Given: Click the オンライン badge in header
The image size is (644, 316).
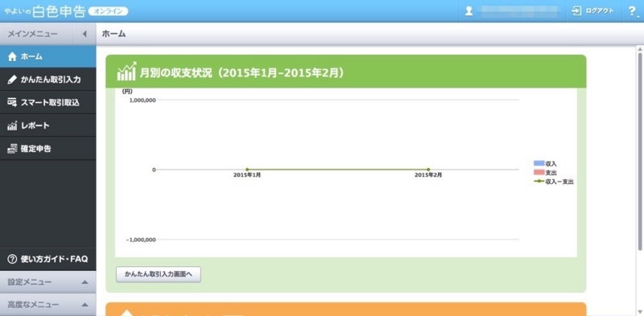Looking at the screenshot, I should tap(109, 11).
